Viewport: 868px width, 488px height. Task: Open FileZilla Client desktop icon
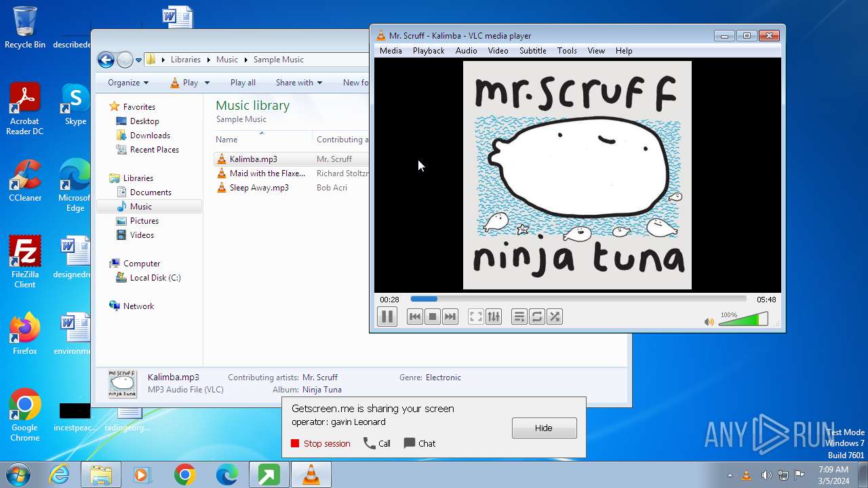25,262
